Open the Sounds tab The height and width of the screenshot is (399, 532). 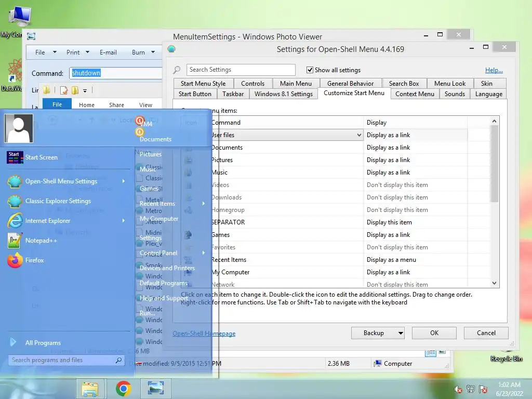pyautogui.click(x=455, y=94)
